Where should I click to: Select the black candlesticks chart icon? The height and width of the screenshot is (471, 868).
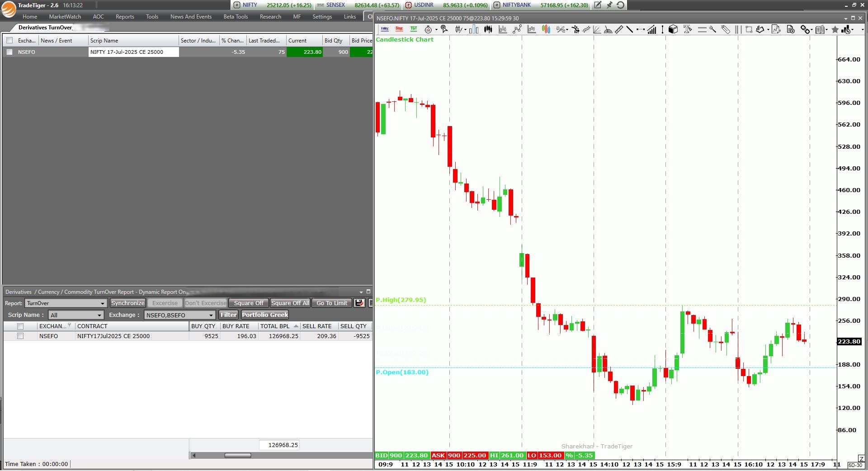(x=488, y=29)
